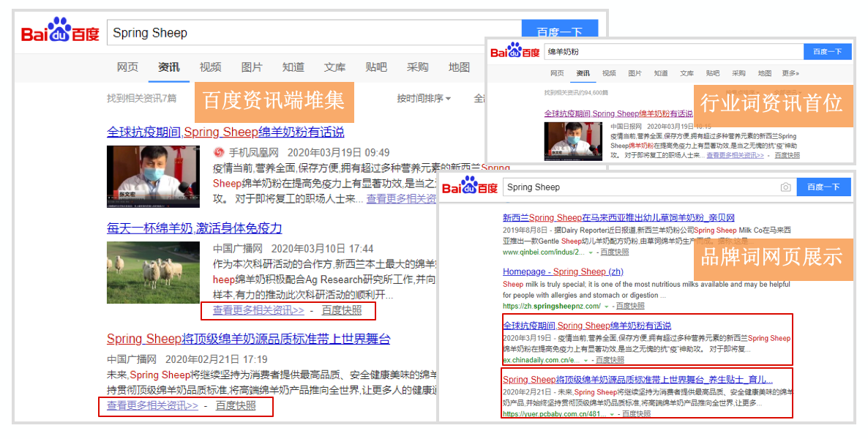Screen dimensions: 868x439
Task: Open 地图 tab in the left window
Action: point(460,67)
